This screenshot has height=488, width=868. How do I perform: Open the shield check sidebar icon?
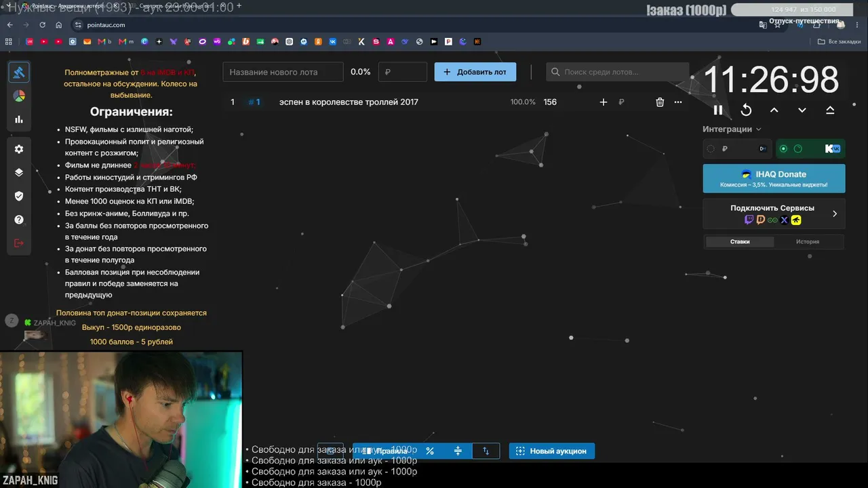click(x=19, y=196)
